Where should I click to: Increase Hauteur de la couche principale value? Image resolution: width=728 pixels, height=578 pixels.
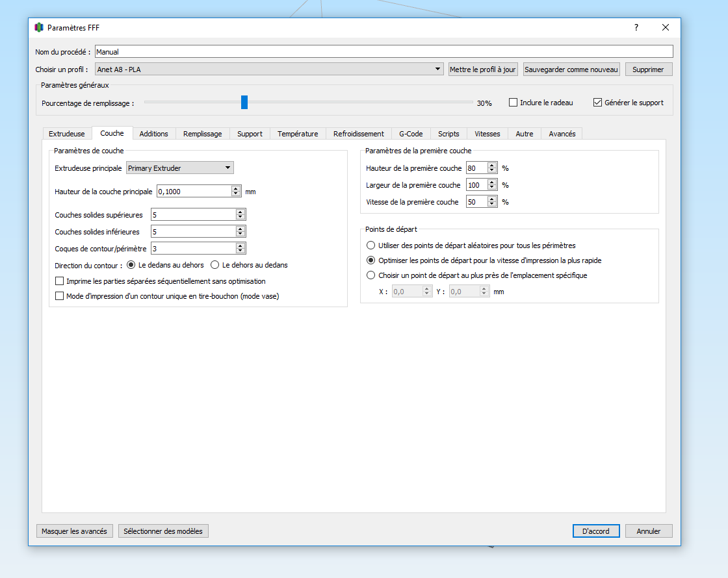(x=236, y=188)
